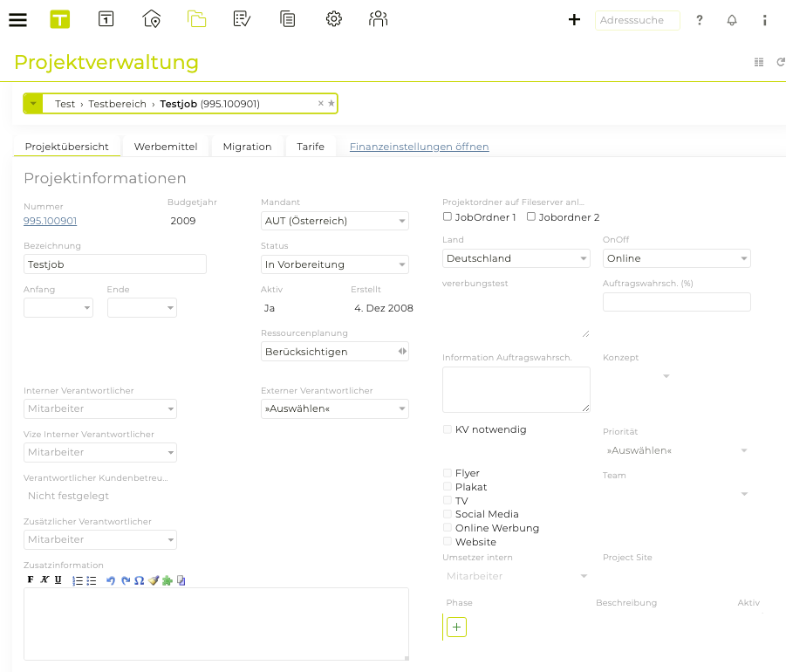786x672 pixels.
Task: Click the Information Auftragswahrsch. text area
Action: [516, 389]
